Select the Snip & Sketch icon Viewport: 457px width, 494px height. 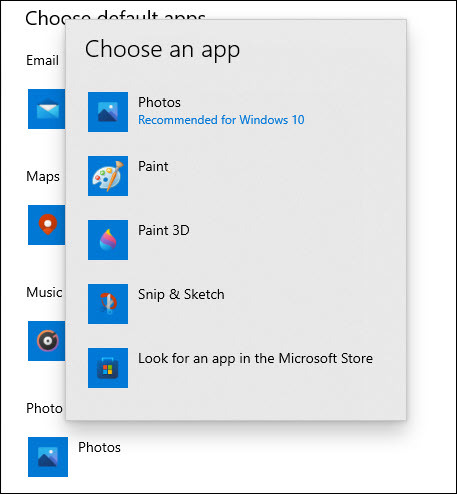pyautogui.click(x=108, y=304)
